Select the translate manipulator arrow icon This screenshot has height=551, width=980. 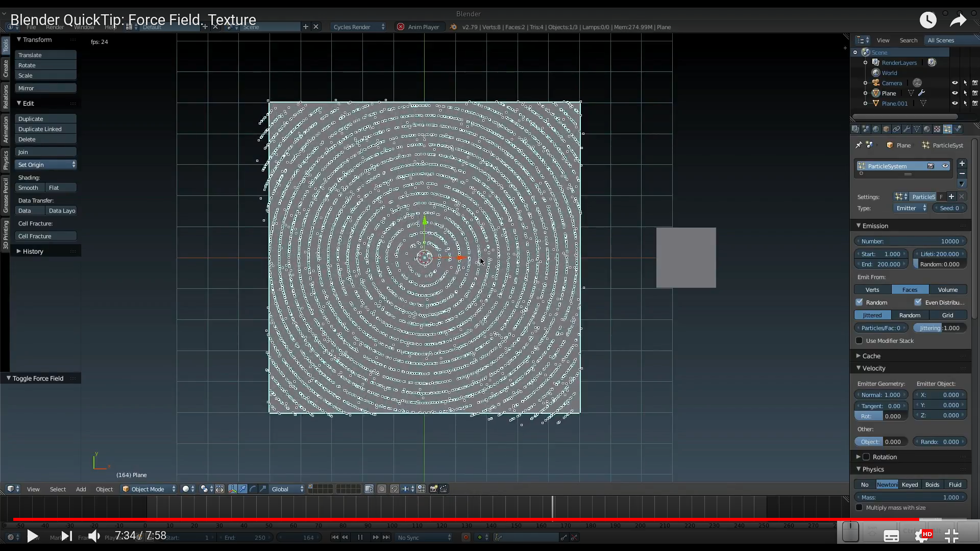coord(242,489)
